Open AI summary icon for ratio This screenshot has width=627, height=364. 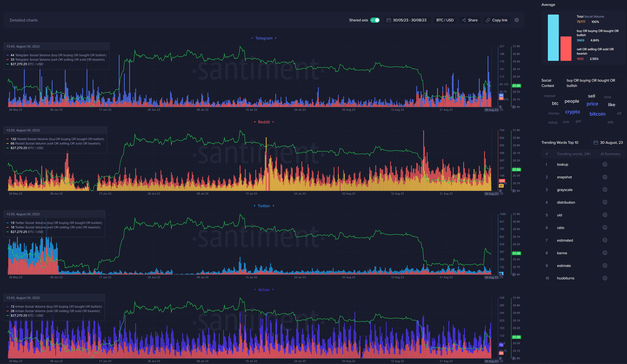coord(605,228)
